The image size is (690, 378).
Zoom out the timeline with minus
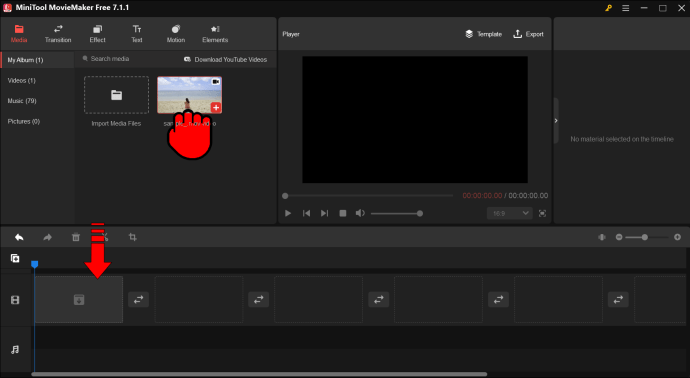tap(619, 237)
